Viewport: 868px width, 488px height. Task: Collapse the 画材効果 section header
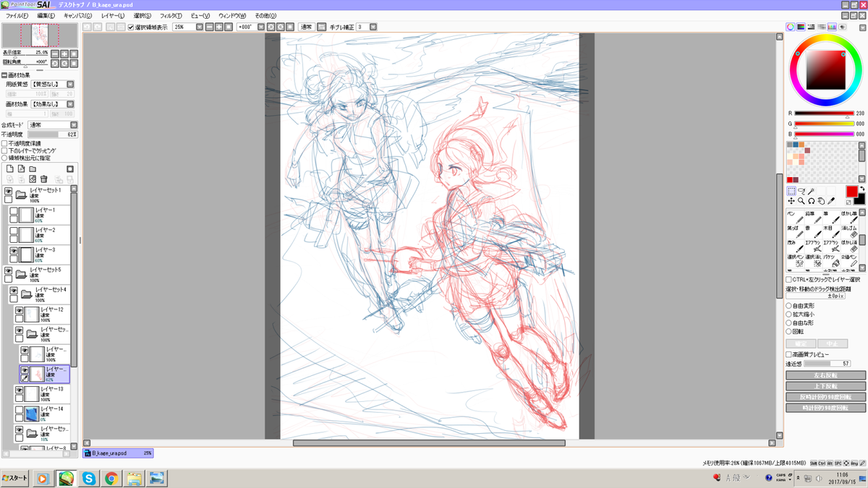coord(4,74)
